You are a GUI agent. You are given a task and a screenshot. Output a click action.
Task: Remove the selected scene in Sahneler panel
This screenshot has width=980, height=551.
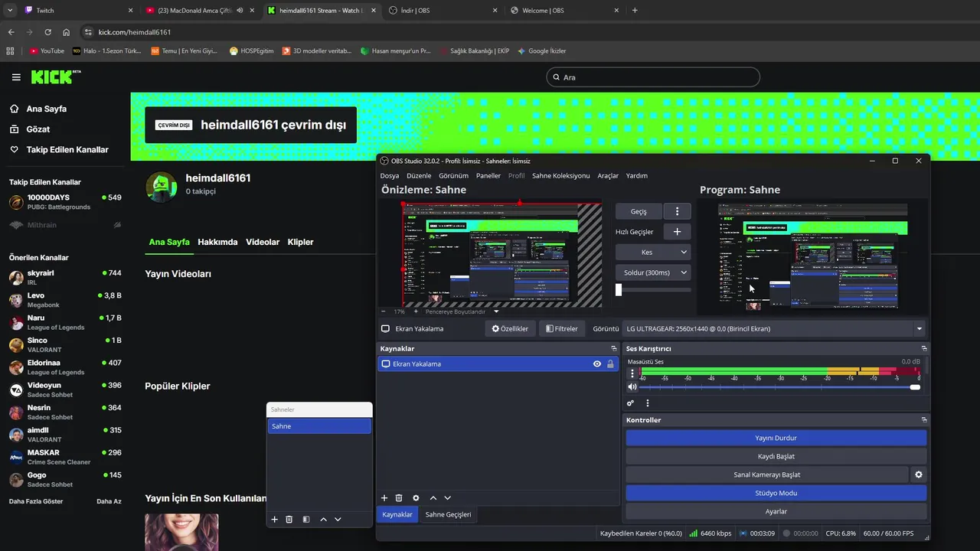pyautogui.click(x=289, y=520)
